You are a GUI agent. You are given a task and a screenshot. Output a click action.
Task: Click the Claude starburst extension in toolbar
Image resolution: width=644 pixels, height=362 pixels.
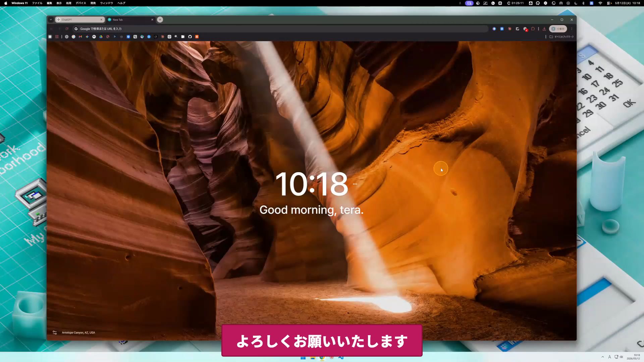[510, 29]
